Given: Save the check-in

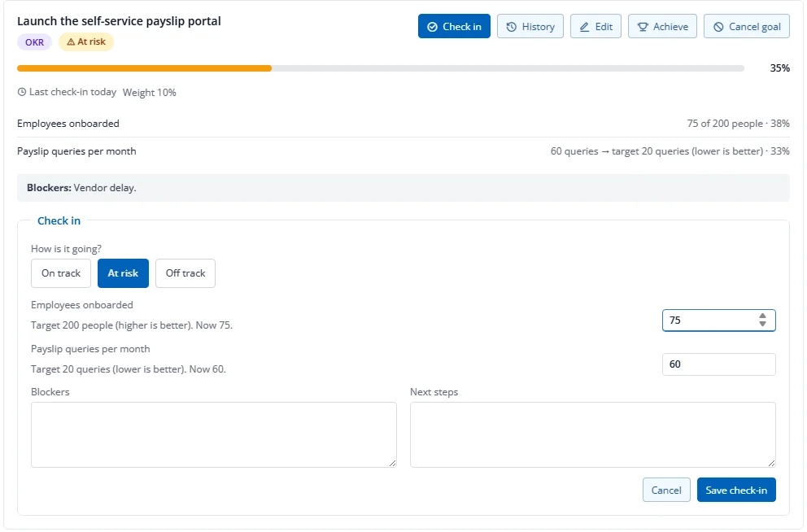Looking at the screenshot, I should pyautogui.click(x=736, y=490).
